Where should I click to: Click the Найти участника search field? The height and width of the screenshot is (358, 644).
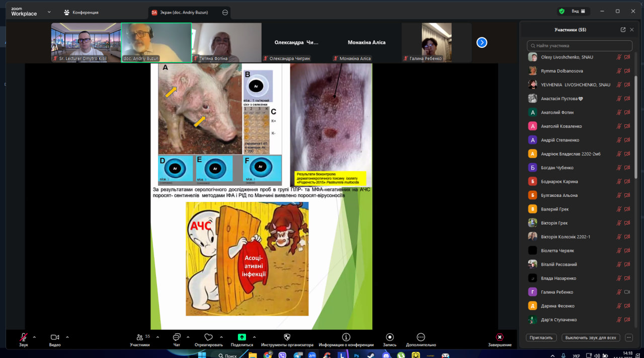(580, 46)
